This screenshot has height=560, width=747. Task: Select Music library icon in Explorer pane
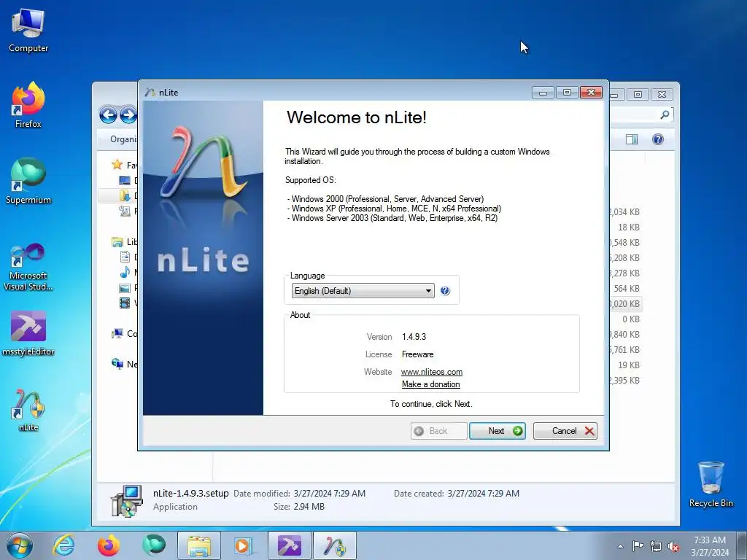click(x=125, y=273)
